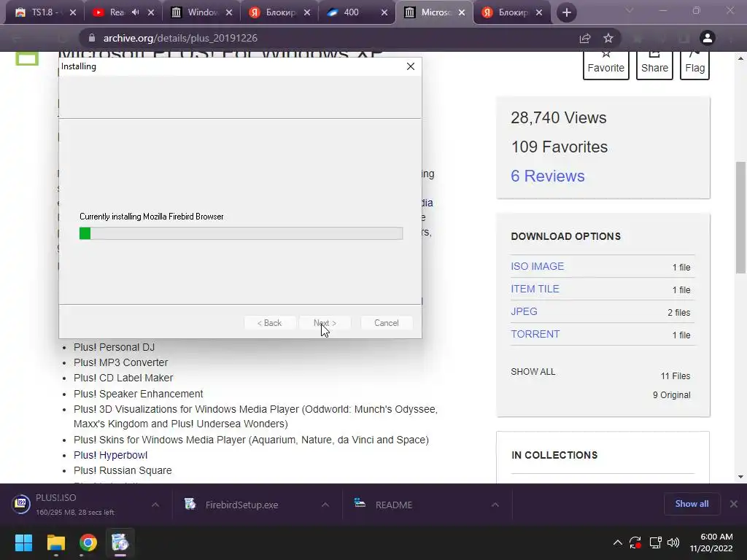Click the disabled Next button
This screenshot has height=560, width=747.
point(325,323)
